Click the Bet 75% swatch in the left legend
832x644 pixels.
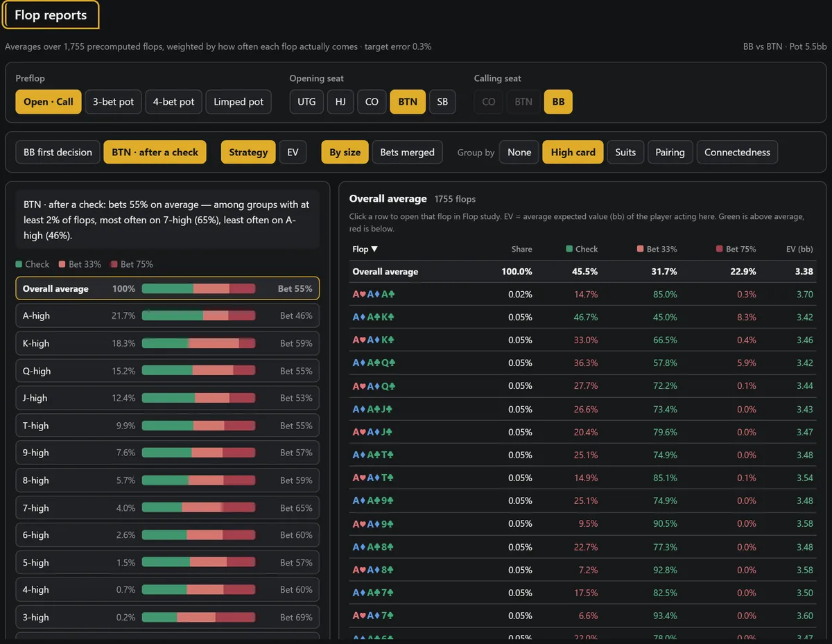(114, 264)
